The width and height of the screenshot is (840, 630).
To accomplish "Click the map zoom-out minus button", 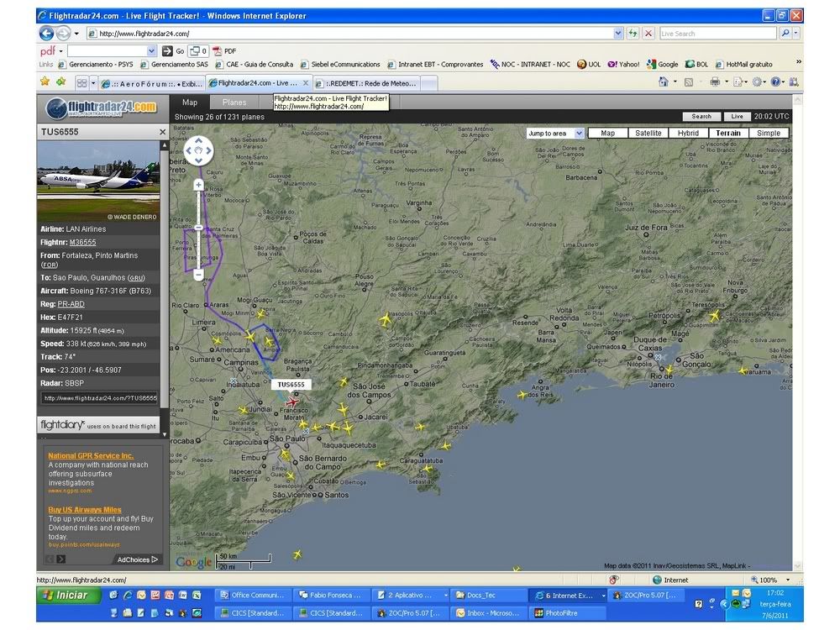I will (198, 275).
